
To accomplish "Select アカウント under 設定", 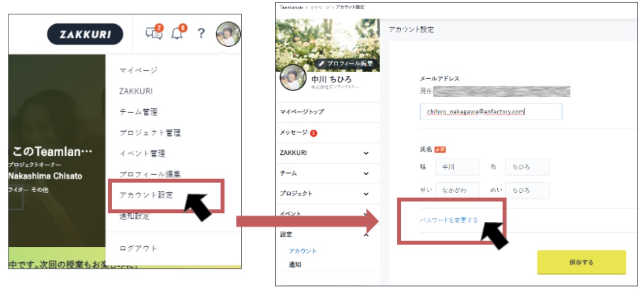I will (x=302, y=251).
